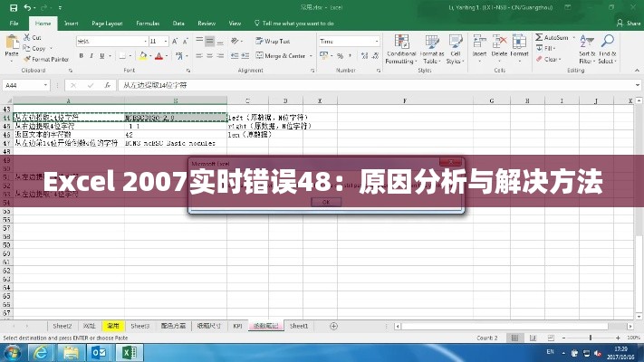Open the font size dropdown

pos(165,41)
